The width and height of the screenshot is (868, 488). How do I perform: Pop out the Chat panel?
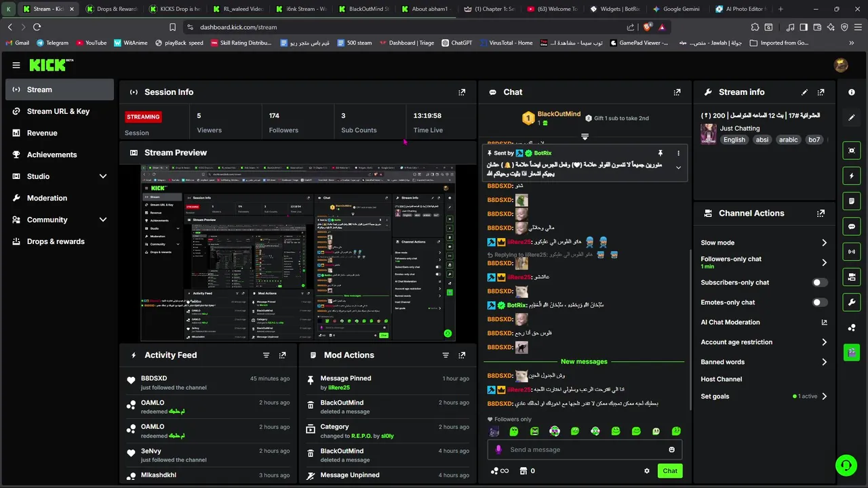click(x=677, y=92)
